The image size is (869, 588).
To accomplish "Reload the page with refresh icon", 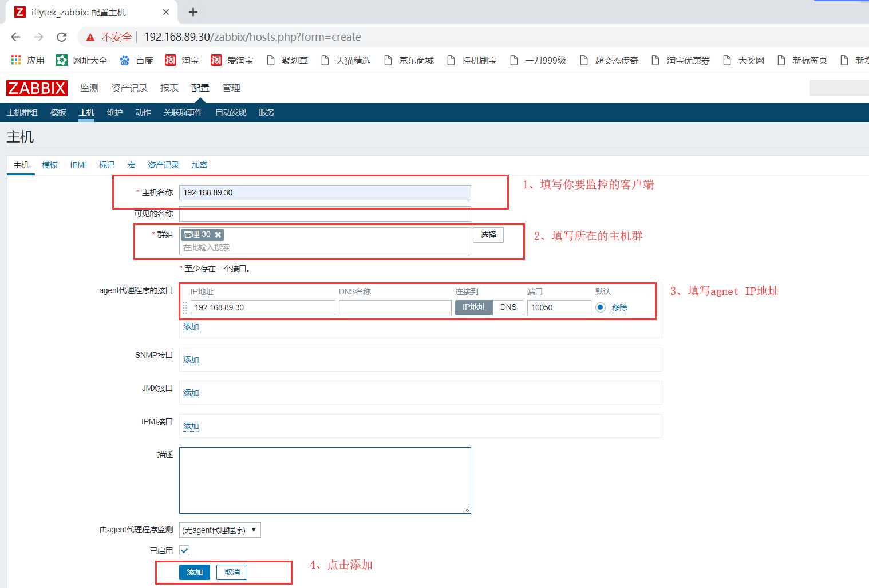I will pos(62,37).
